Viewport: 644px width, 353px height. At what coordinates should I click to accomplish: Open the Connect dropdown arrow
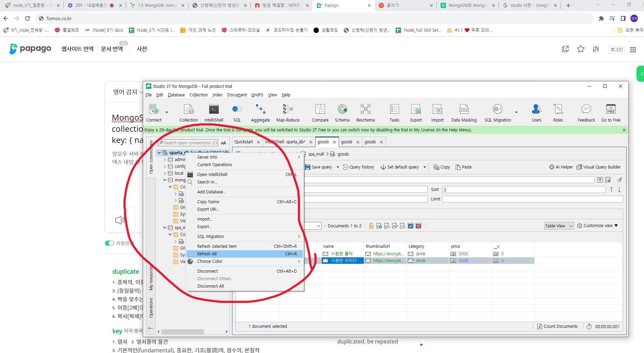coord(167,112)
